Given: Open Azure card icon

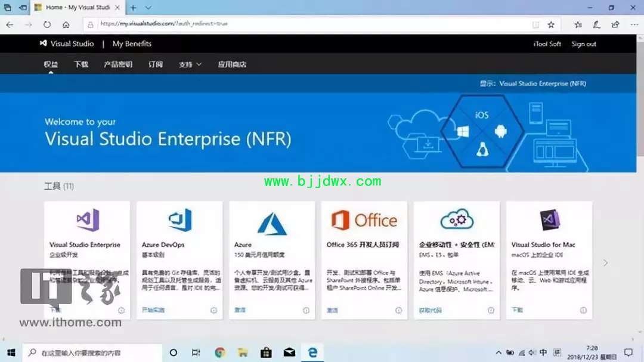Looking at the screenshot, I should (x=272, y=224).
